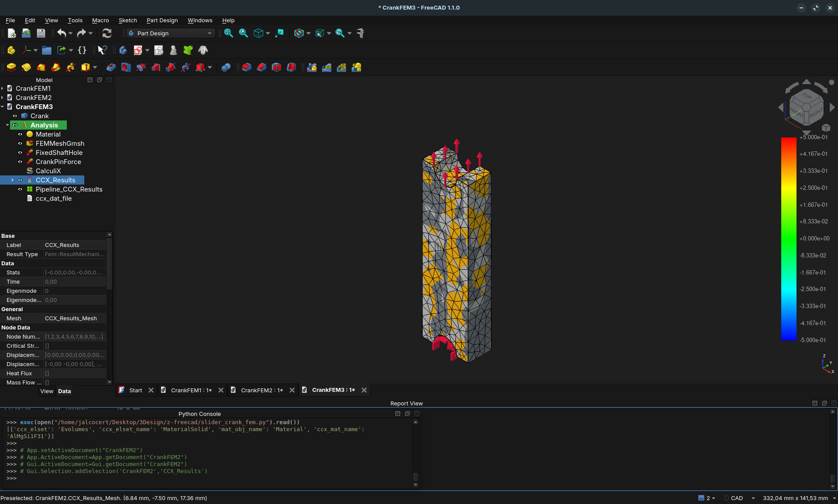Collapse the Analysis tree node
The width and height of the screenshot is (838, 504).
coord(7,125)
